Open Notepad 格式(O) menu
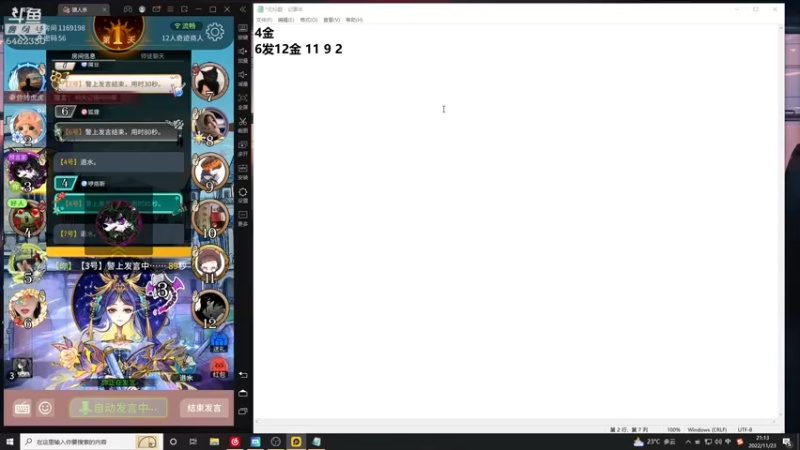This screenshot has height=450, width=800. pos(309,20)
